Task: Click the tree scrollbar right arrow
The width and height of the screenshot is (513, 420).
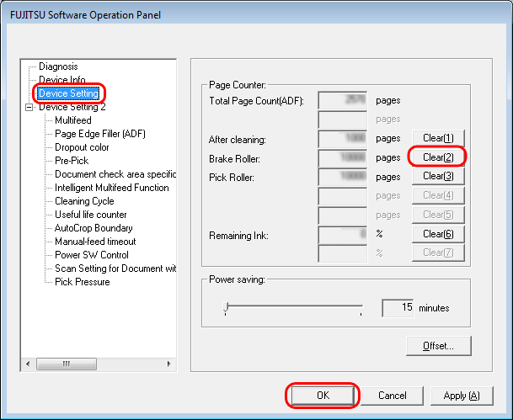Action: (168, 364)
